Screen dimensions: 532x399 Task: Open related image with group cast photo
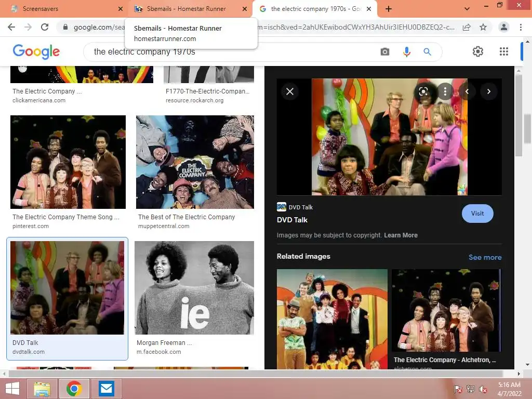(x=332, y=319)
